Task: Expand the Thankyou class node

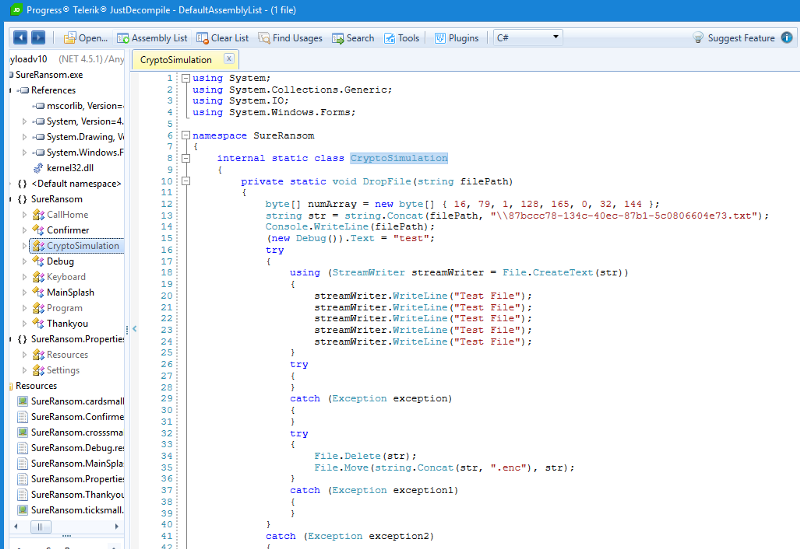Action: [24, 323]
